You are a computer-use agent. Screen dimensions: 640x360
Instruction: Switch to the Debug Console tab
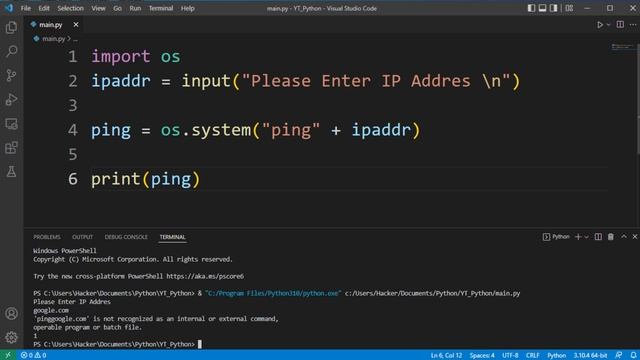click(126, 237)
